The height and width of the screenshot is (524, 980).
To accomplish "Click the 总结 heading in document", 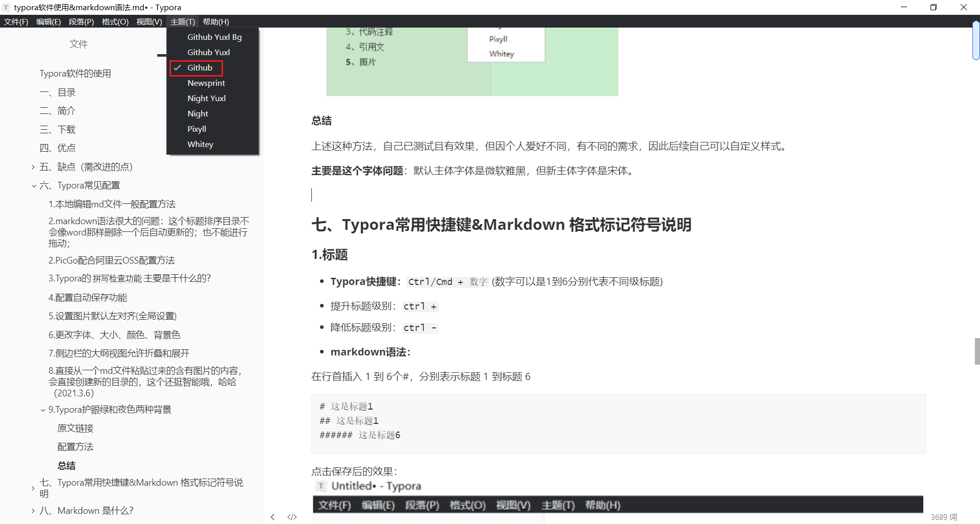I will [x=322, y=121].
